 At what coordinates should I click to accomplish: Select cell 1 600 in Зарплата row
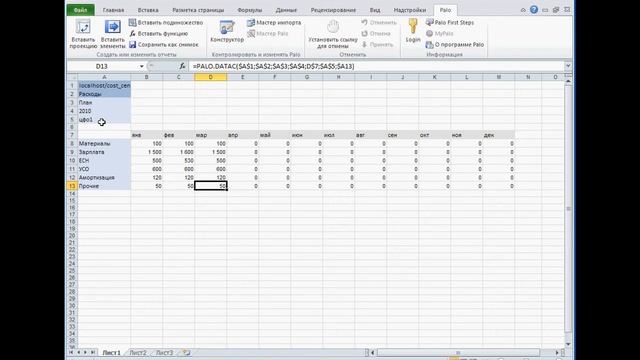coord(179,152)
